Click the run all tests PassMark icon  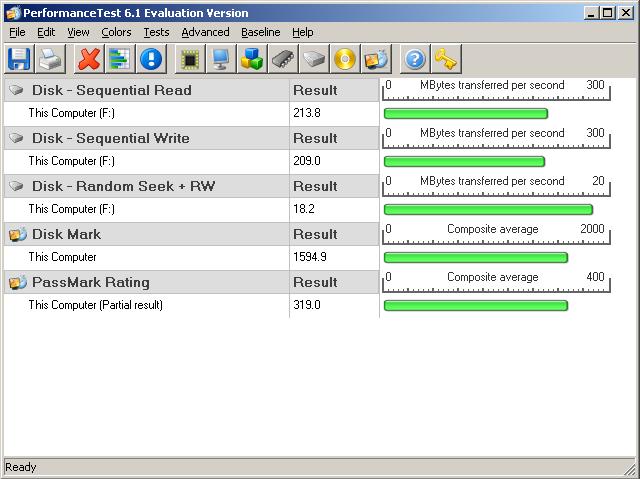click(x=376, y=59)
